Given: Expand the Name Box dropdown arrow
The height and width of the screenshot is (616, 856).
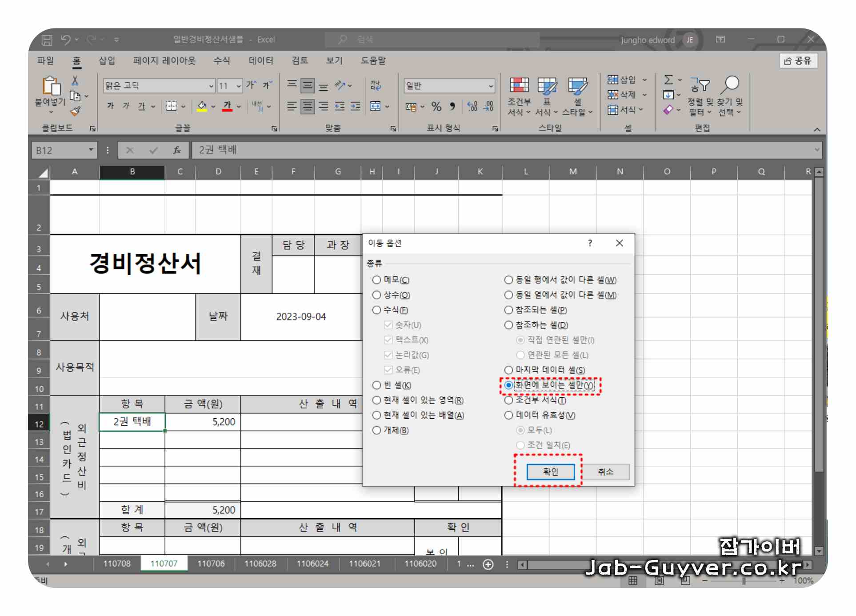Looking at the screenshot, I should (x=91, y=150).
